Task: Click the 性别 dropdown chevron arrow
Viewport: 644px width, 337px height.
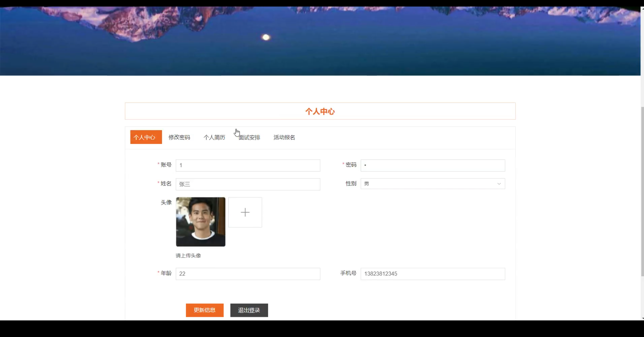Action: (499, 184)
